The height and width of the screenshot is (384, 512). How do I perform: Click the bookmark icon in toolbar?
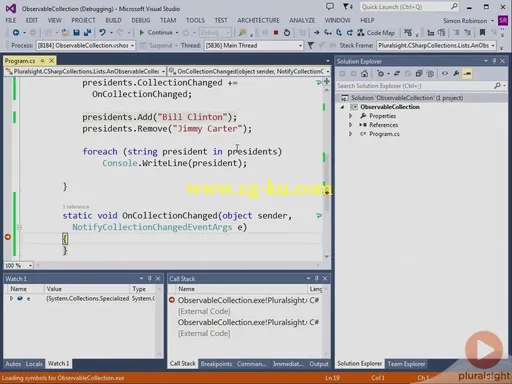click(482, 33)
